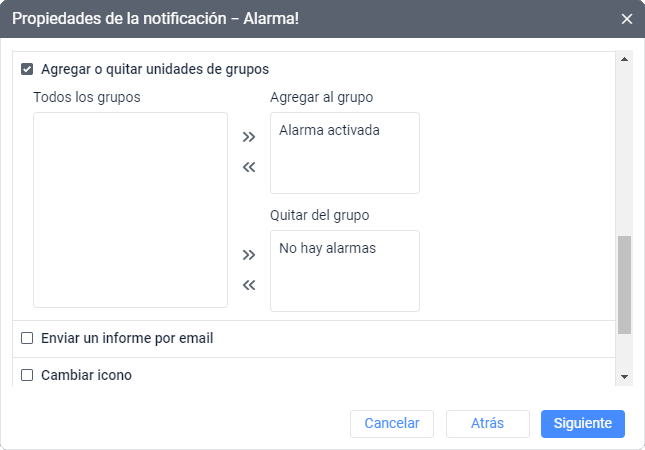Viewport: 645px width, 450px height.
Task: Click the Enviar un informe por email label
Action: pyautogui.click(x=127, y=338)
